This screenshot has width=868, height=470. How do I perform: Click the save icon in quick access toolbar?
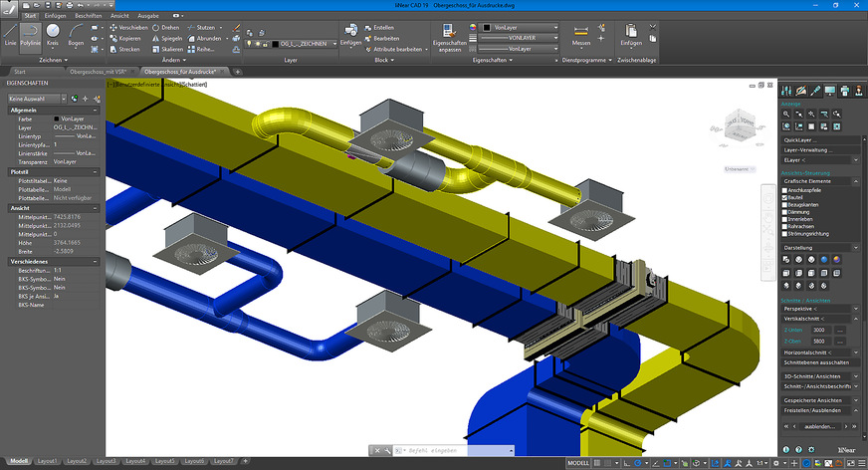pyautogui.click(x=48, y=5)
